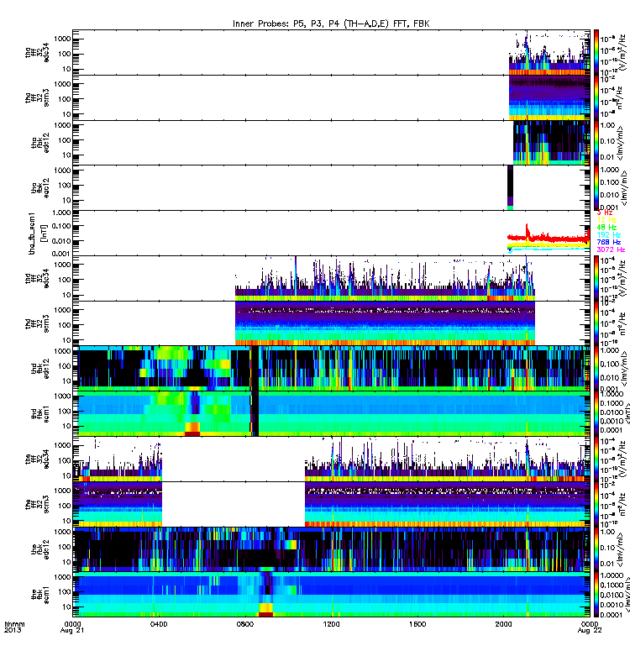Click the narrow data strip in the tha fbk eac12 panel

tap(510, 187)
